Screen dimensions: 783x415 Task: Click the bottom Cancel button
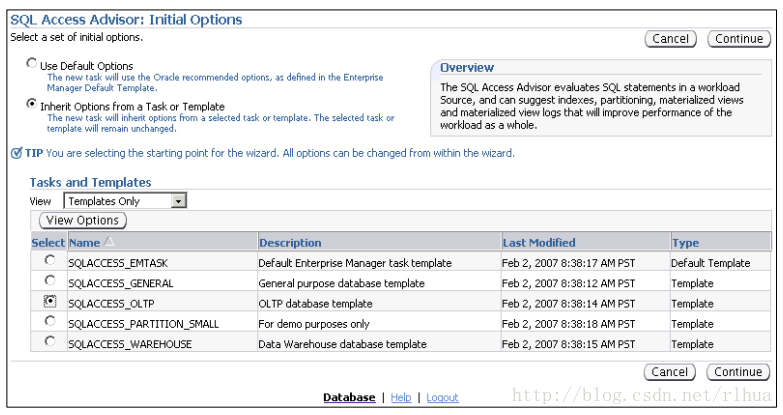(670, 372)
